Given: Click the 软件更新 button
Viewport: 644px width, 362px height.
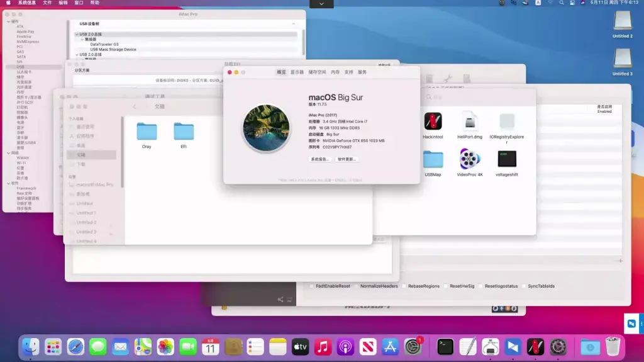Looking at the screenshot, I should [347, 159].
